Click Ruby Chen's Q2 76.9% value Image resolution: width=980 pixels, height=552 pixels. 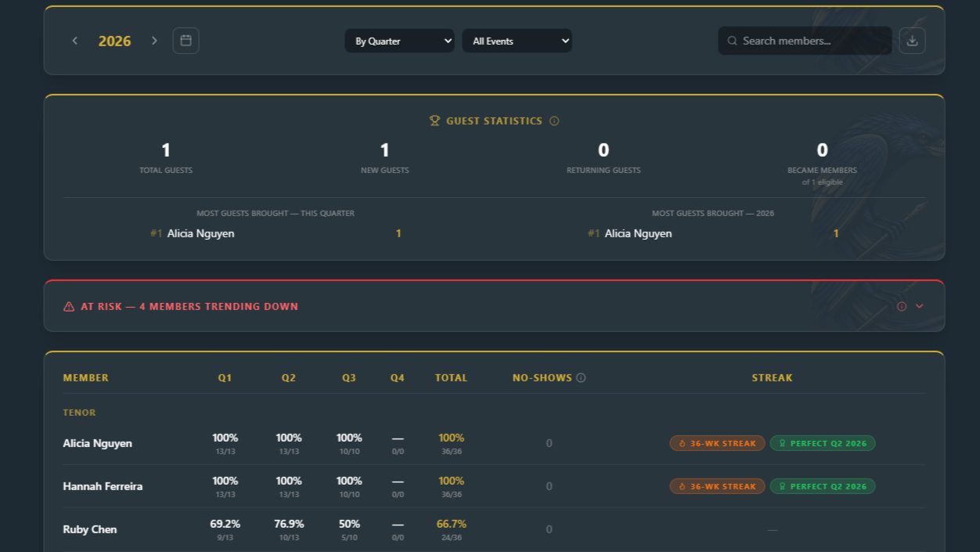289,524
